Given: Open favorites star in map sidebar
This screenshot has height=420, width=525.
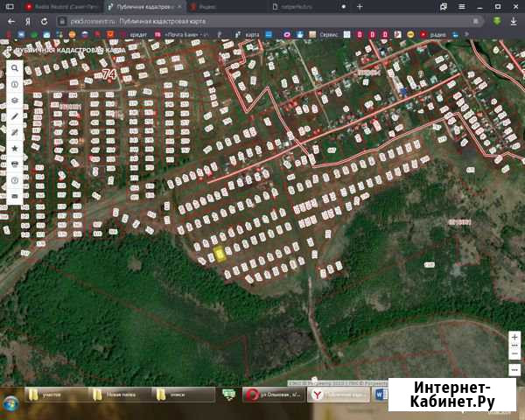Looking at the screenshot, I should click(15, 148).
